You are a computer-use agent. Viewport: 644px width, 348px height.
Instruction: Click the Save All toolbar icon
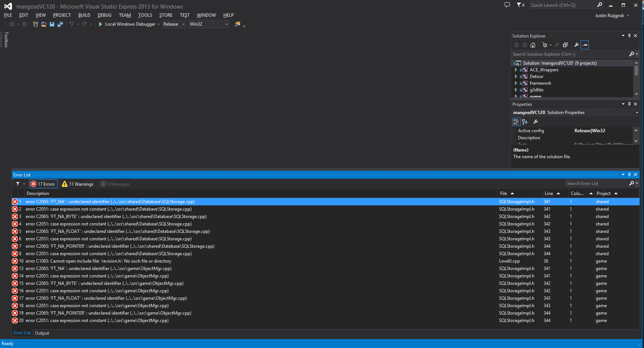pos(60,24)
